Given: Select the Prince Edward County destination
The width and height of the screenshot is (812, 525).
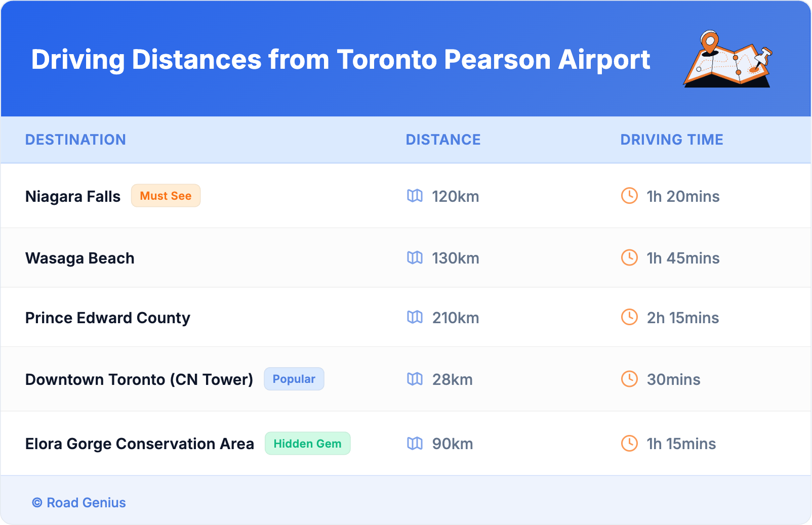Looking at the screenshot, I should pyautogui.click(x=108, y=318).
